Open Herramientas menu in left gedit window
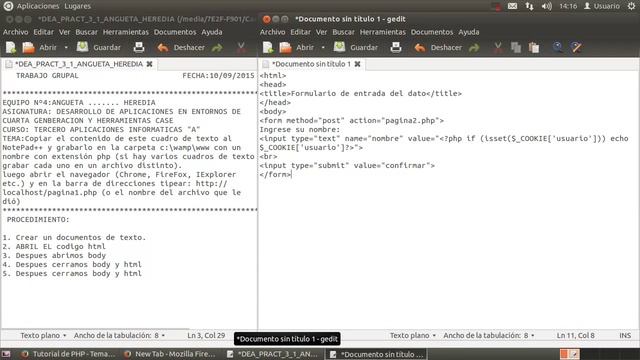 [x=126, y=32]
